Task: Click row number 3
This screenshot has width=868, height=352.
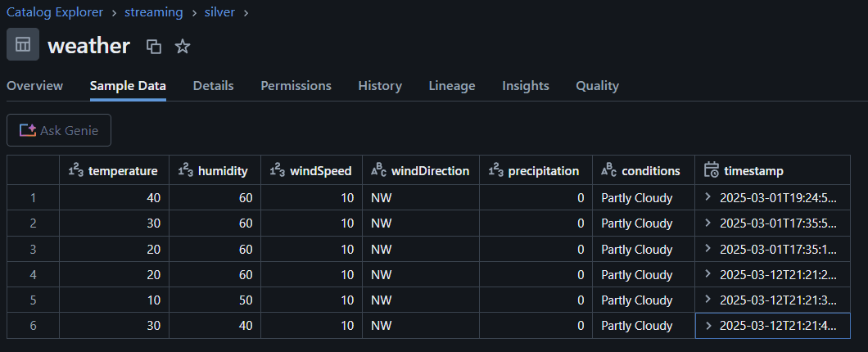Action: (34, 249)
